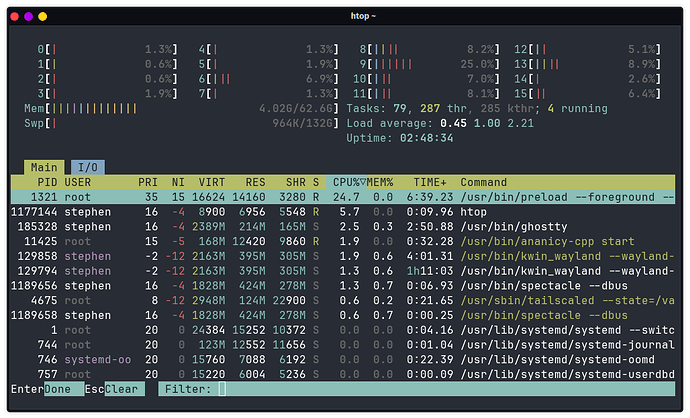This screenshot has height=418, width=690.
Task: Click the Swp usage bar
Action: pyautogui.click(x=181, y=123)
